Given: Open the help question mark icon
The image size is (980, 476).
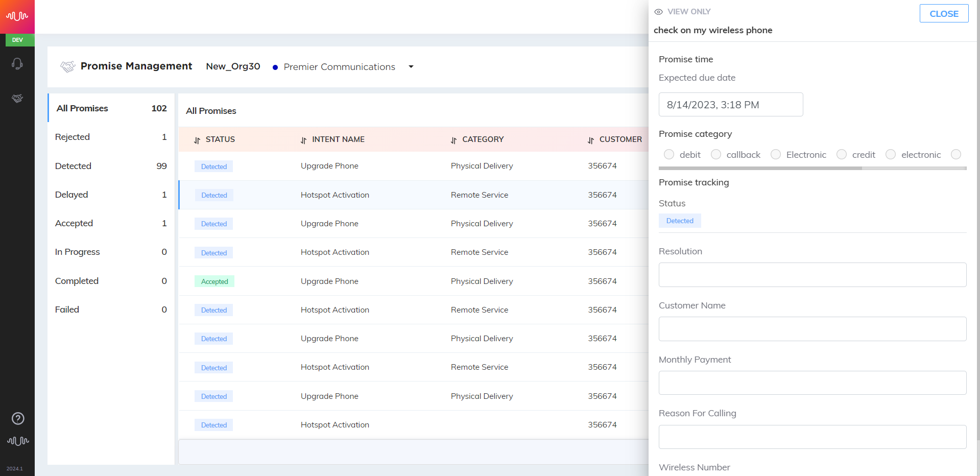Looking at the screenshot, I should click(x=18, y=419).
